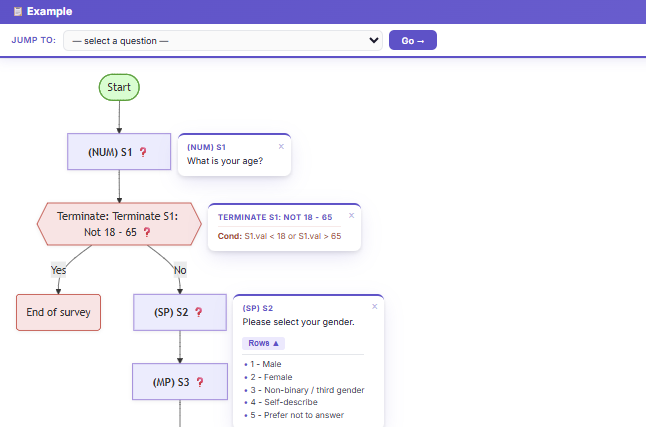Click the (NUM) S1 card heading
The image size is (647, 427).
[206, 147]
